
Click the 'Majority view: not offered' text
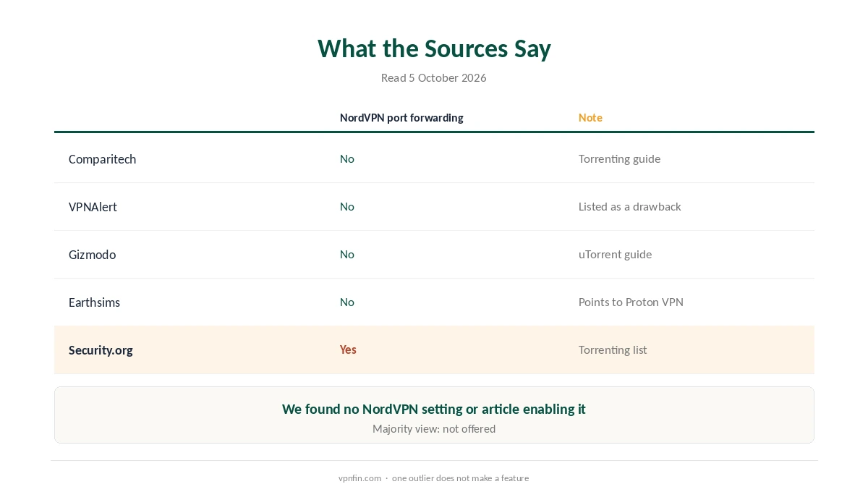coord(434,429)
